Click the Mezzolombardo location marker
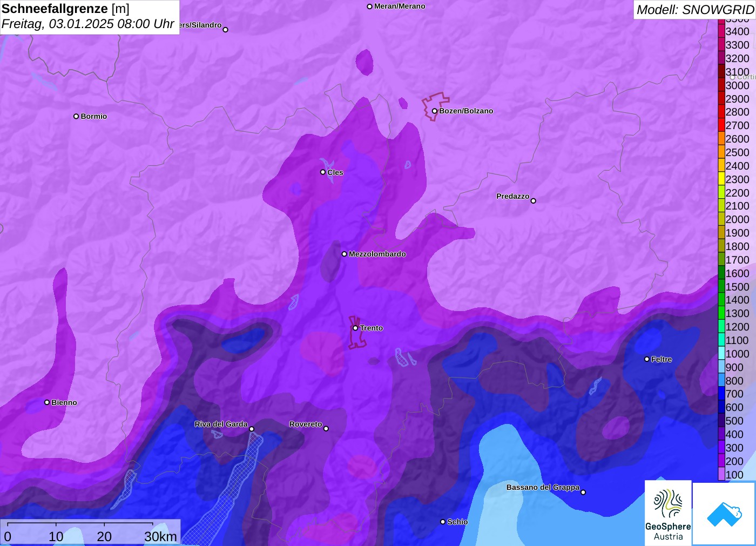The width and height of the screenshot is (756, 546). [344, 254]
